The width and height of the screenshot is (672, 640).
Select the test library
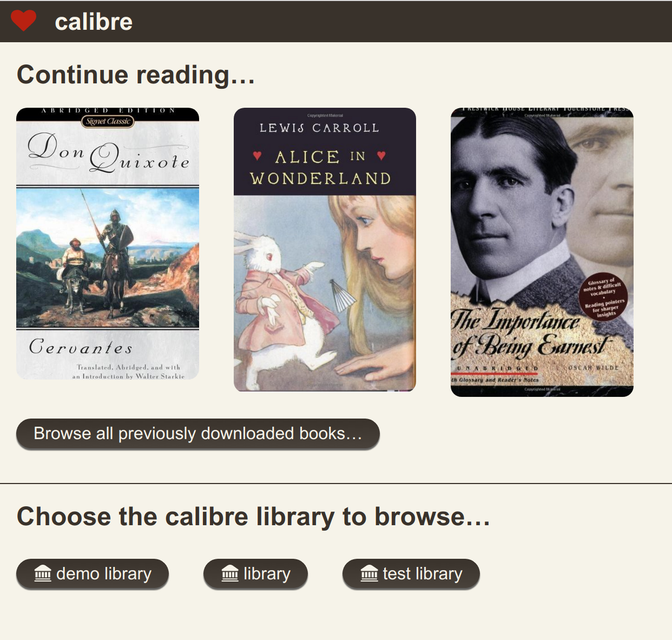tap(411, 574)
